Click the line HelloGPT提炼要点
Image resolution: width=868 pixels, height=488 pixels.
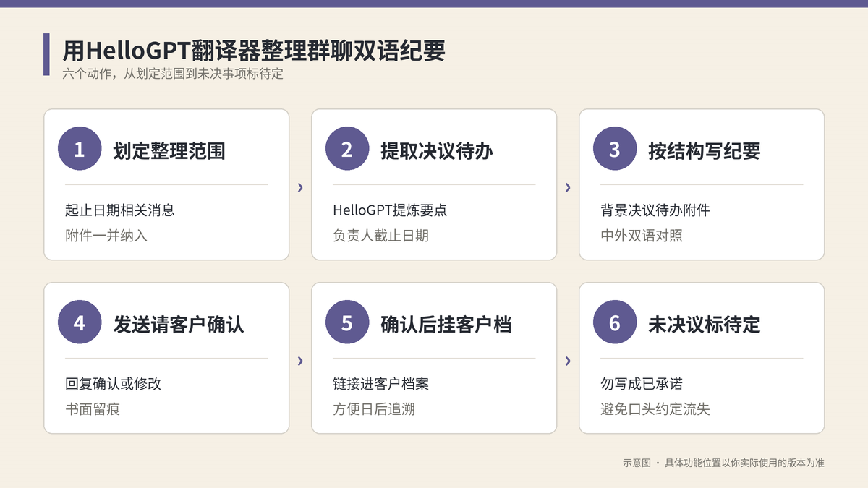[390, 210]
